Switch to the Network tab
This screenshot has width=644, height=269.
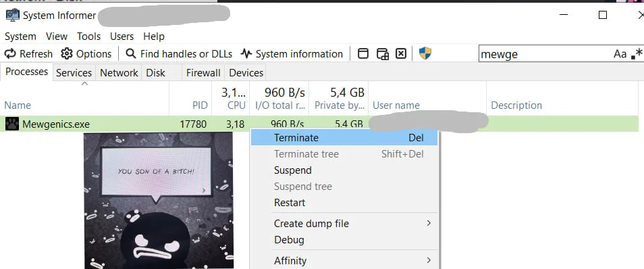coord(119,73)
